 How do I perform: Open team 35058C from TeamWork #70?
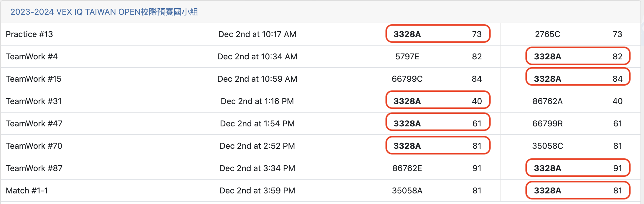point(547,146)
